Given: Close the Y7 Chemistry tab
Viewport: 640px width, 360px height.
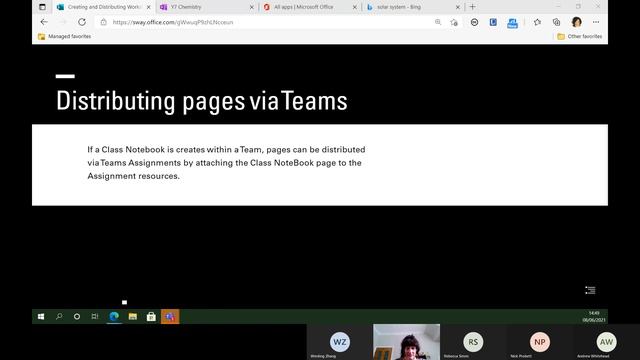Looking at the screenshot, I should (x=251, y=7).
